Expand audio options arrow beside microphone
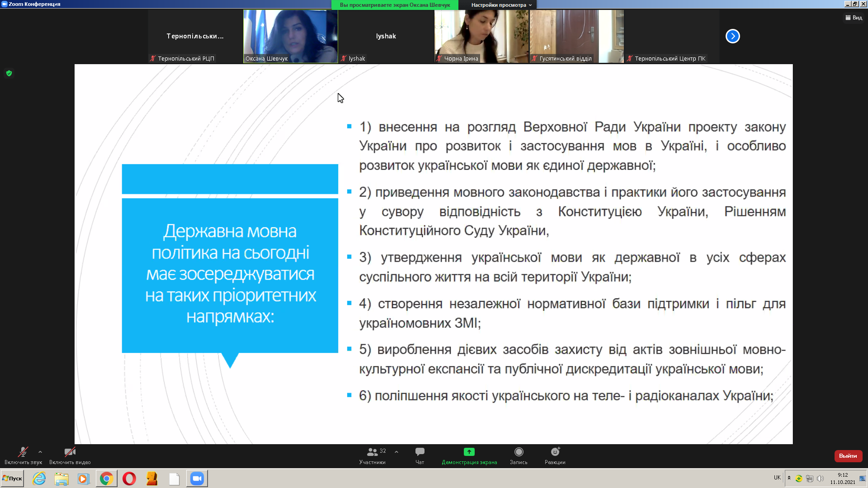 coord(40,452)
